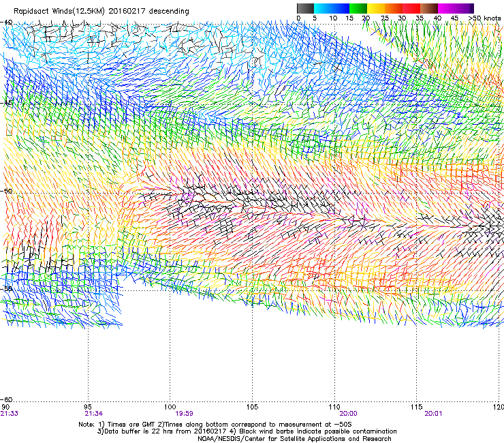This screenshot has width=504, height=443.
Task: Click the '100' longitude label
Action: pos(170,408)
